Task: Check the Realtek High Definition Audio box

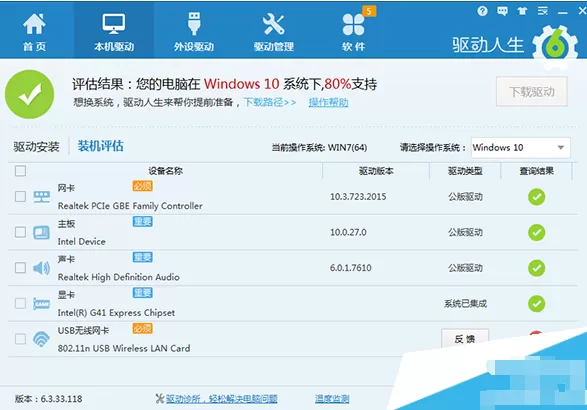Action: coord(20,268)
